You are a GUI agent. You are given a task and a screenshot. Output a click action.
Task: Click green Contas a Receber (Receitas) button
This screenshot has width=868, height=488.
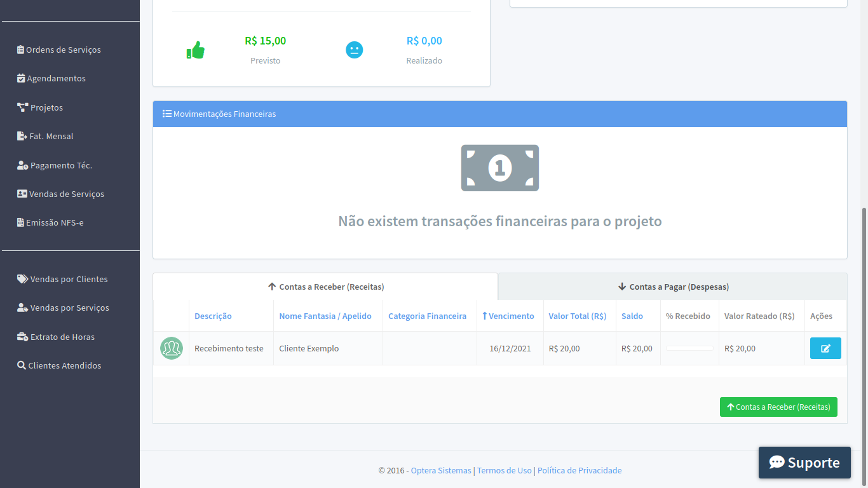778,407
